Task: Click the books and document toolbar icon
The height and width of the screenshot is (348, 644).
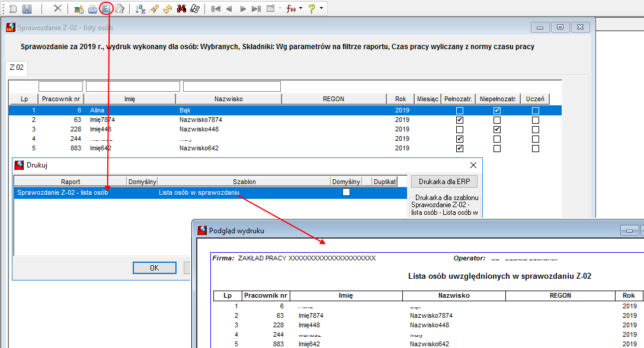Action: coord(79,9)
